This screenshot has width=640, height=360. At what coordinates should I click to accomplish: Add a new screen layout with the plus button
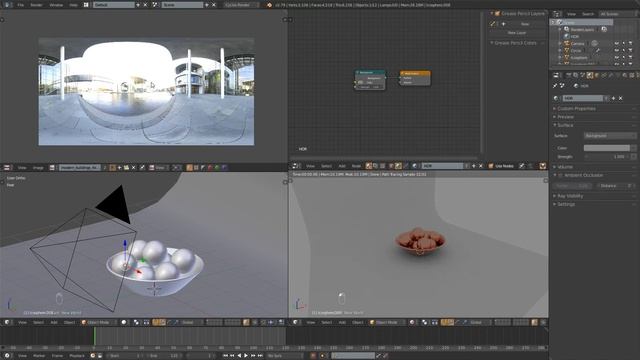pyautogui.click(x=138, y=5)
